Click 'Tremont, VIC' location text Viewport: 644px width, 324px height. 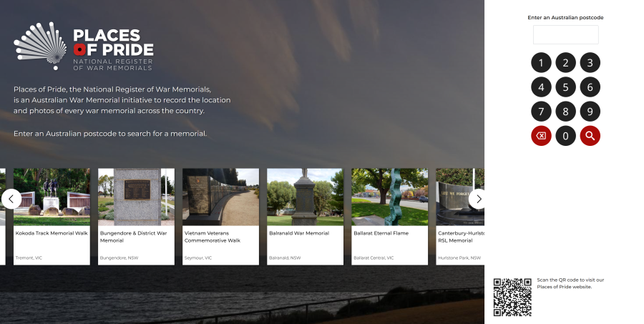coord(29,258)
